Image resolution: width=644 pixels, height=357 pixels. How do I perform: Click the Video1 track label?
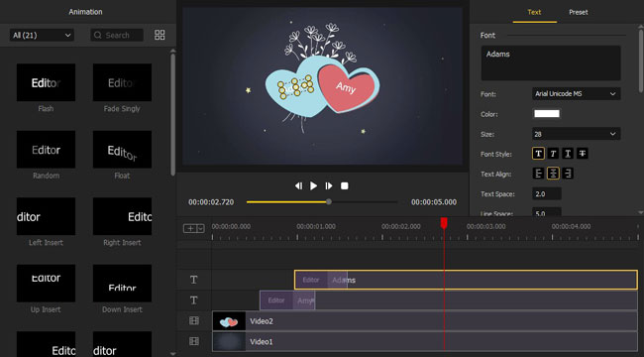(x=262, y=342)
